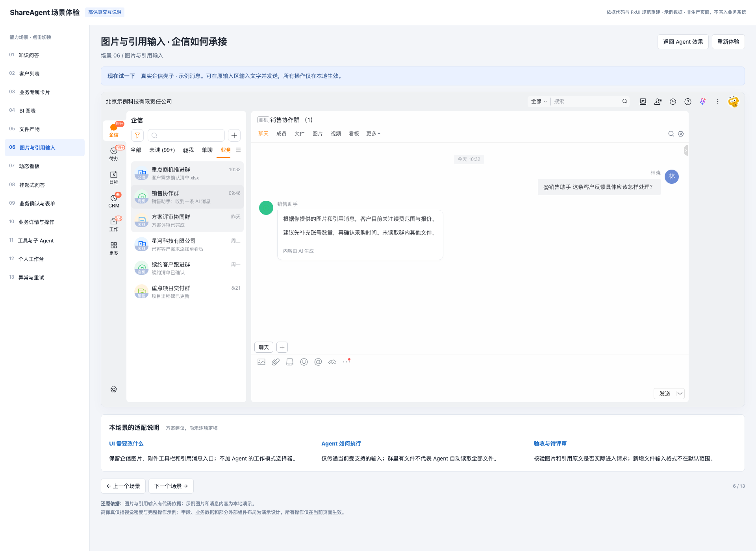Click the help question mark icon
The height and width of the screenshot is (551, 756).
coord(688,102)
